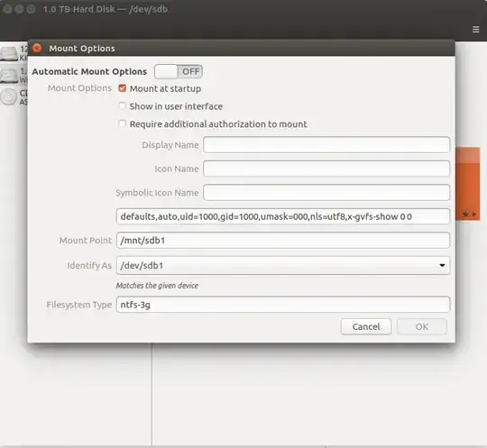
Task: Click the play arrow on orange partition
Action: pos(474,215)
